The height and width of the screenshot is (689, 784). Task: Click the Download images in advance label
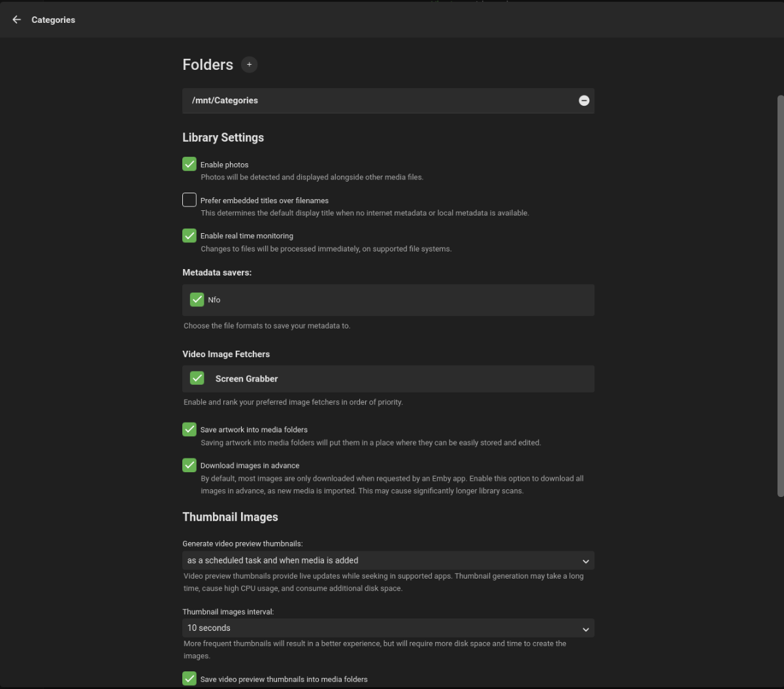[250, 466]
